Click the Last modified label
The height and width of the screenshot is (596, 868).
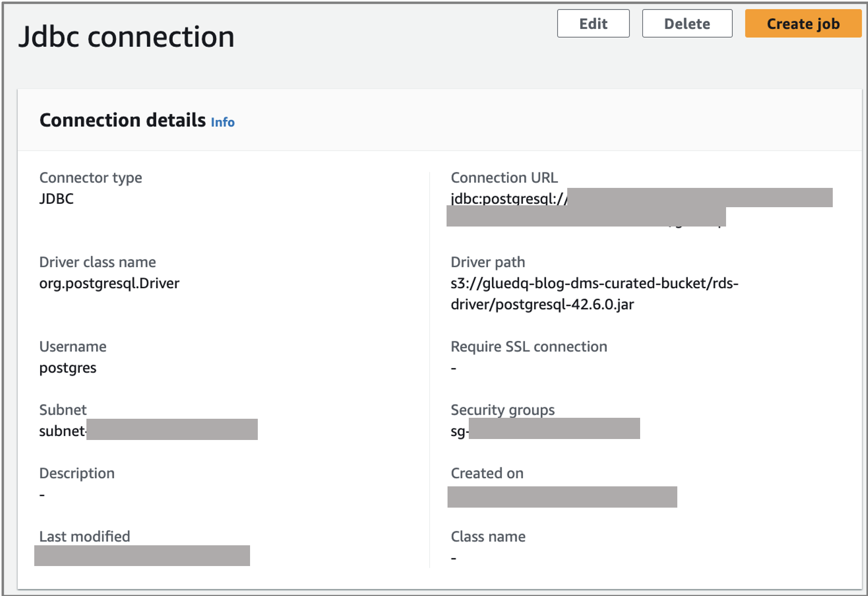point(84,536)
